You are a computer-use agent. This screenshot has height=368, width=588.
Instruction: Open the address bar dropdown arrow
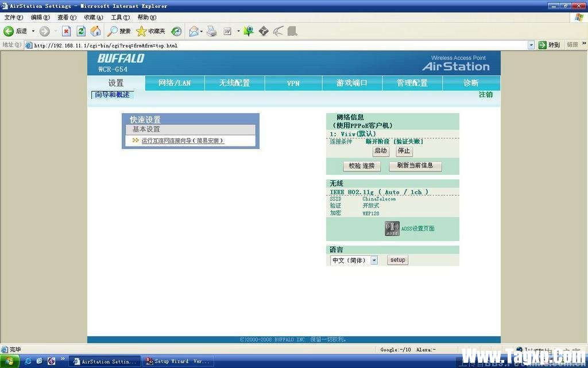pyautogui.click(x=531, y=45)
